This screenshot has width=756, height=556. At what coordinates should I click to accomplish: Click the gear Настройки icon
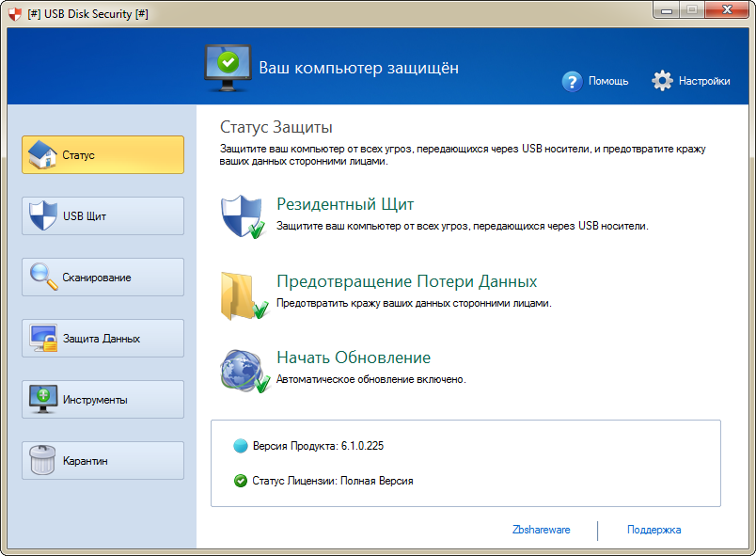point(662,81)
